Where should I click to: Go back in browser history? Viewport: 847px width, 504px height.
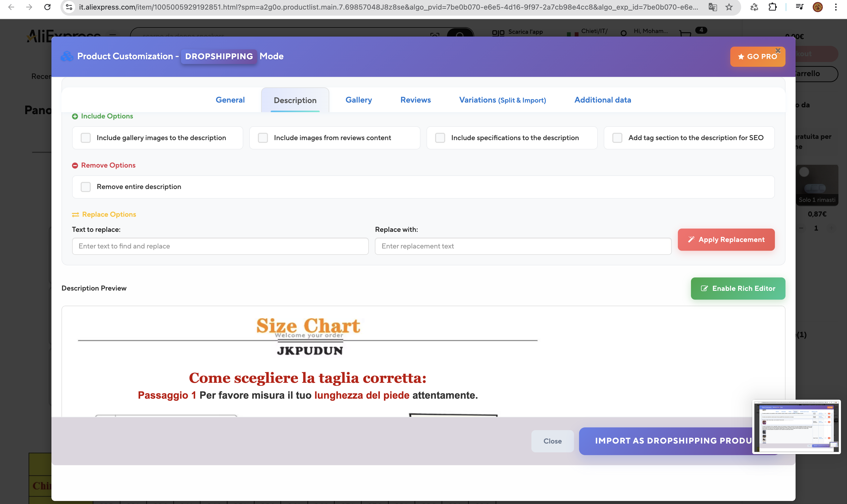(x=11, y=7)
